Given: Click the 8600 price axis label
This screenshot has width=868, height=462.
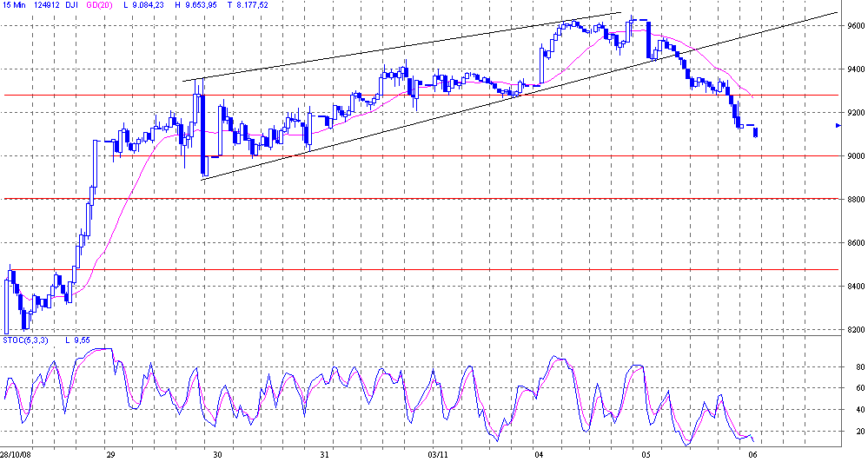Looking at the screenshot, I should pos(854,243).
